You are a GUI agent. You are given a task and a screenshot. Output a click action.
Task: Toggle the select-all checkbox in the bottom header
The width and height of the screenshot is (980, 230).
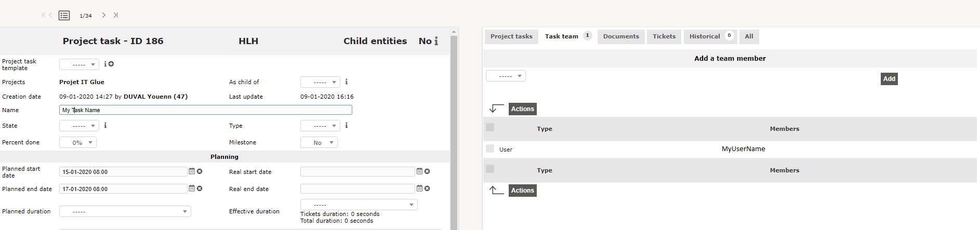pos(490,169)
